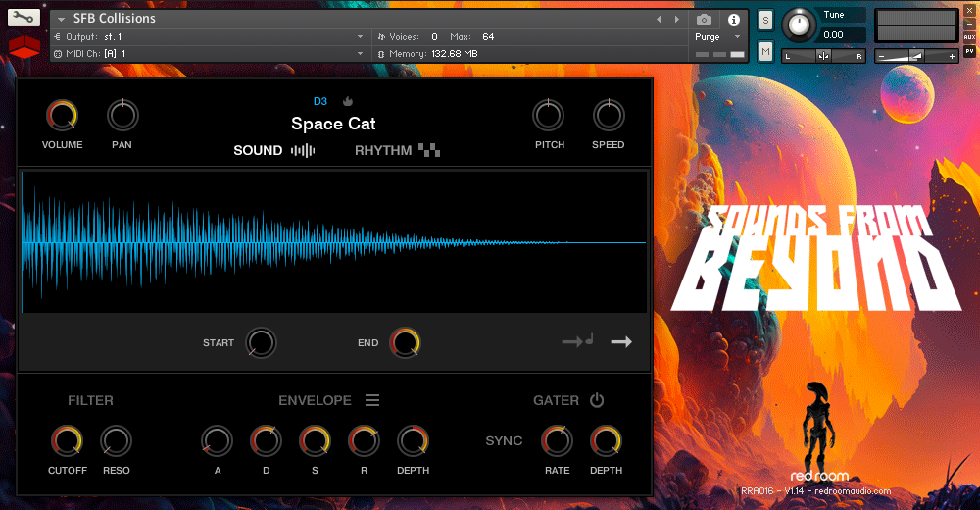The height and width of the screenshot is (510, 980).
Task: Select previous instrument with the left arrow
Action: (659, 20)
